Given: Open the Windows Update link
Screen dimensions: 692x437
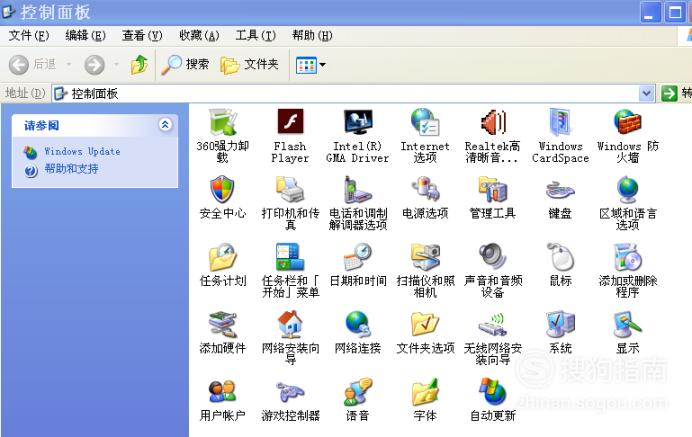Looking at the screenshot, I should point(82,151).
